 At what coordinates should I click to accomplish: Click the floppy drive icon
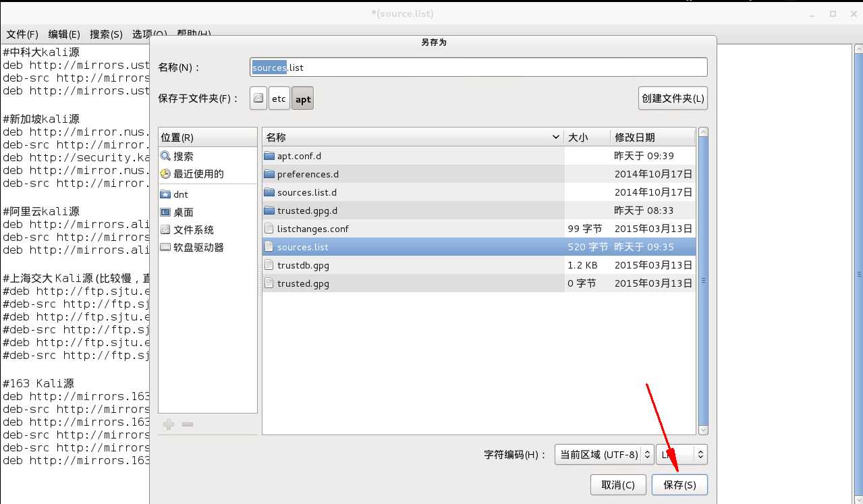tap(165, 248)
